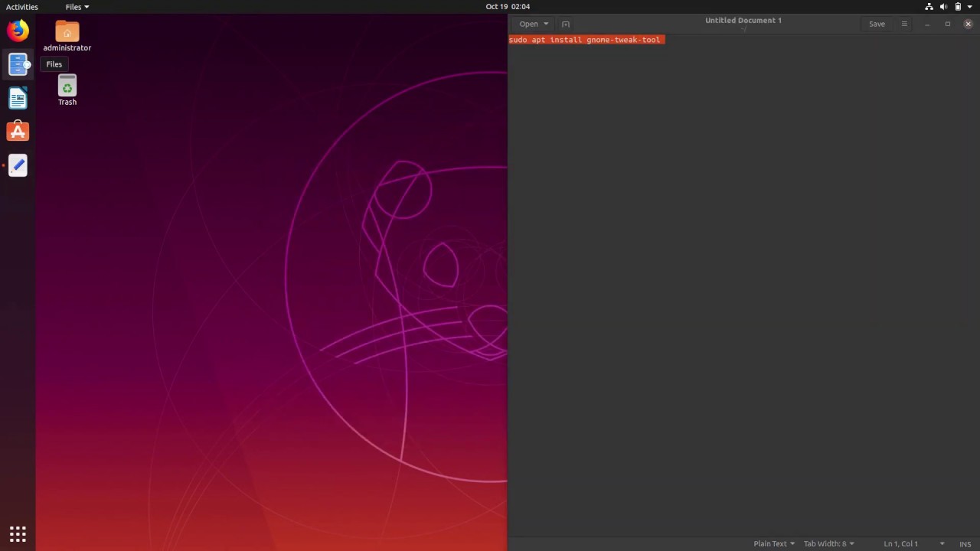
Task: Launch LibreOffice Writer from the dock
Action: coord(18,98)
